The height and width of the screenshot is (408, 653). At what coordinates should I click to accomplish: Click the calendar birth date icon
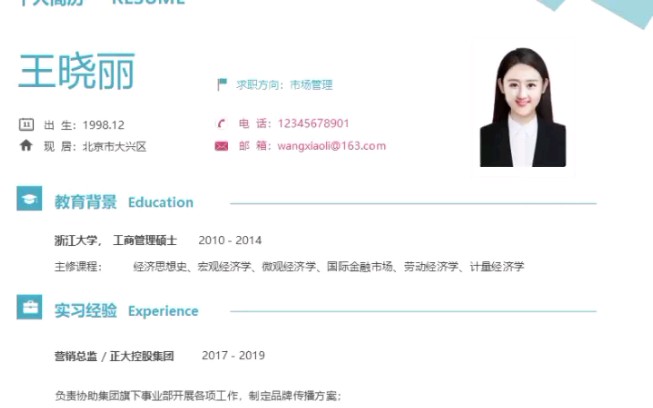click(x=26, y=124)
